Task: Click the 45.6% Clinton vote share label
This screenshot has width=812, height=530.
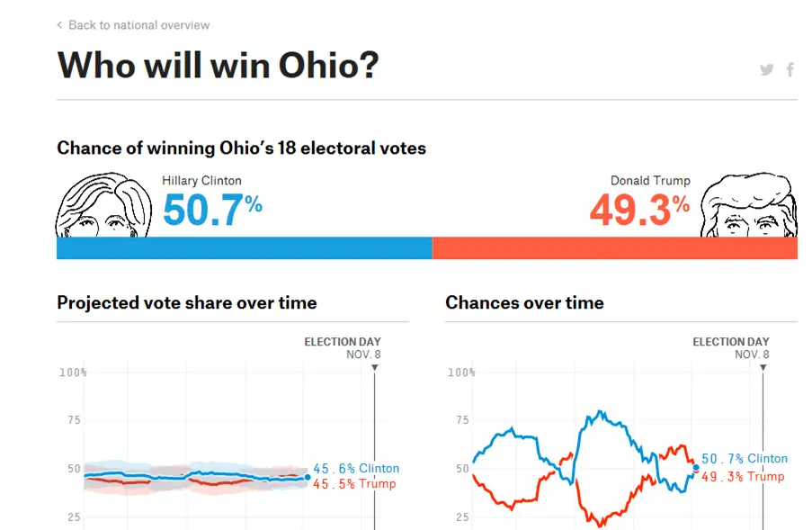Action: coord(356,468)
